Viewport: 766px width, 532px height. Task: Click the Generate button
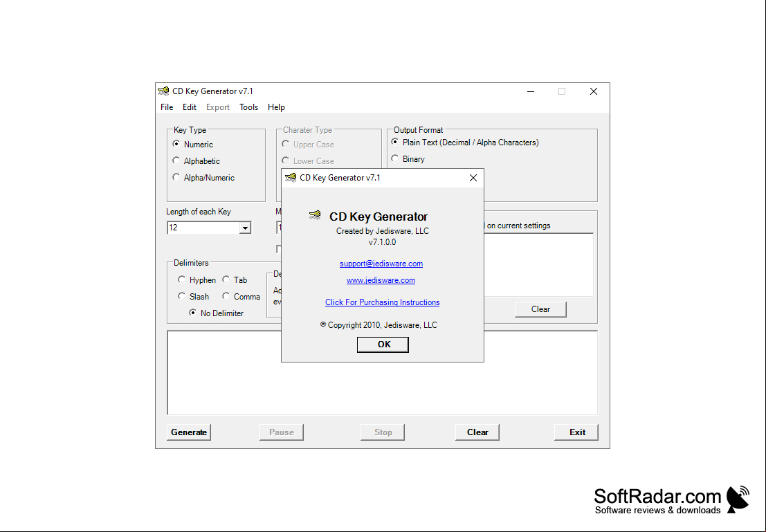(x=189, y=432)
